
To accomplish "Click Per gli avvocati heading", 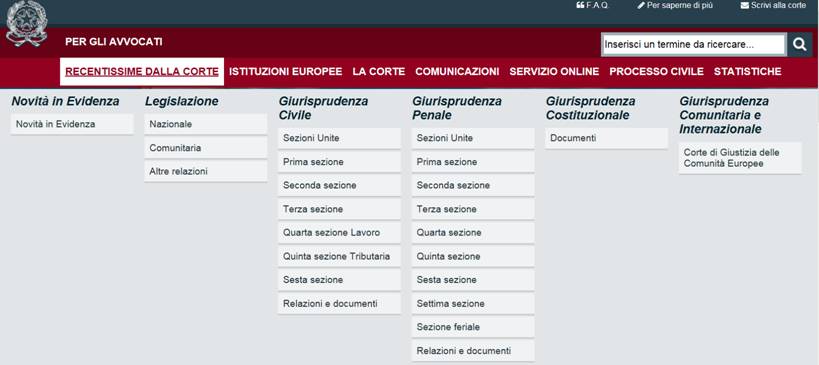I will (114, 42).
